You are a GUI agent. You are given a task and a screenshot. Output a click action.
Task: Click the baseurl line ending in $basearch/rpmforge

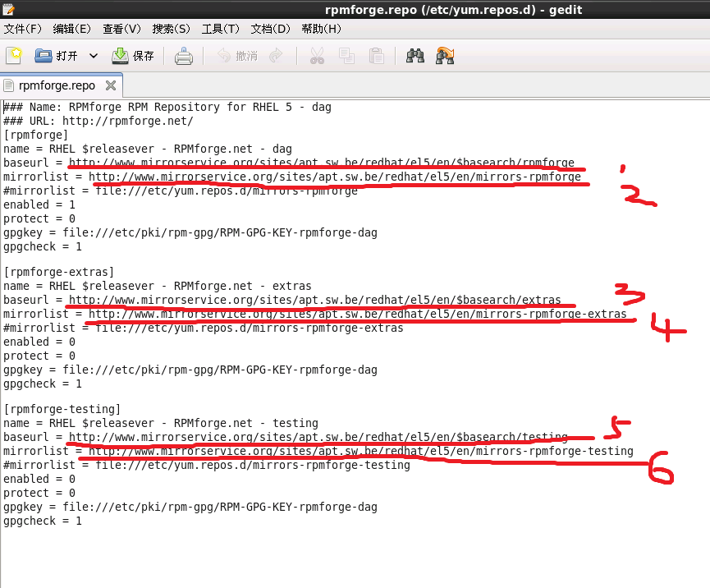[289, 163]
